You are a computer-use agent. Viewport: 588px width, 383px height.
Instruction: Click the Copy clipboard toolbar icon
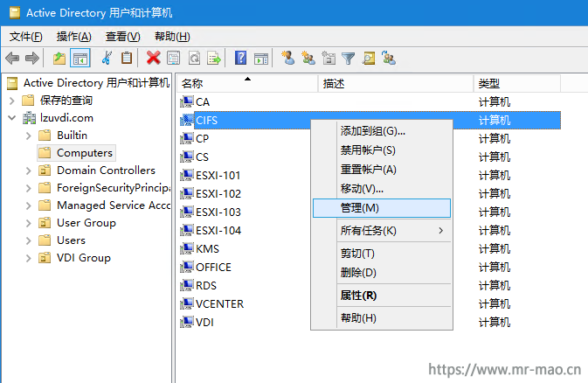click(x=127, y=58)
